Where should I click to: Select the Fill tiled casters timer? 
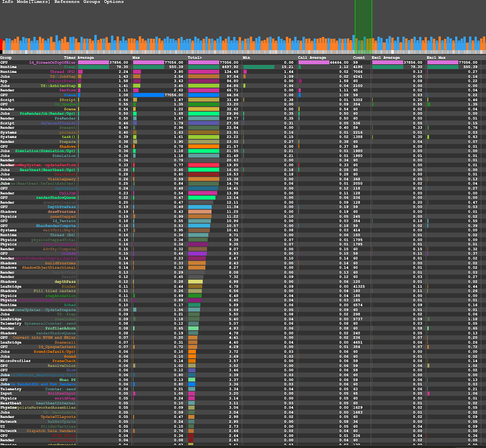pos(54,291)
